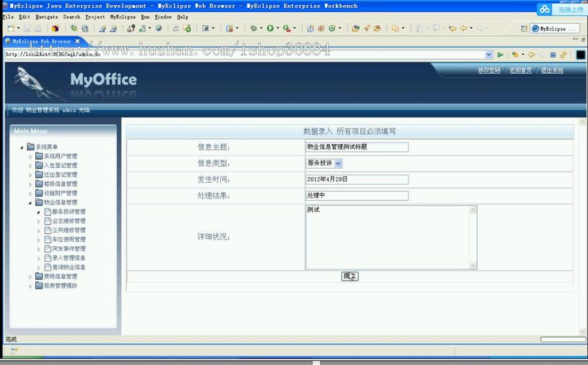Open the Navigate menu
The width and height of the screenshot is (588, 365).
tap(47, 17)
